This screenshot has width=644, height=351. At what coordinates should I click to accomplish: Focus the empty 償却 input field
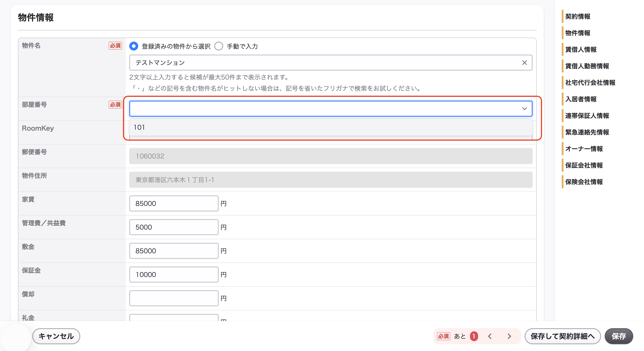174,298
